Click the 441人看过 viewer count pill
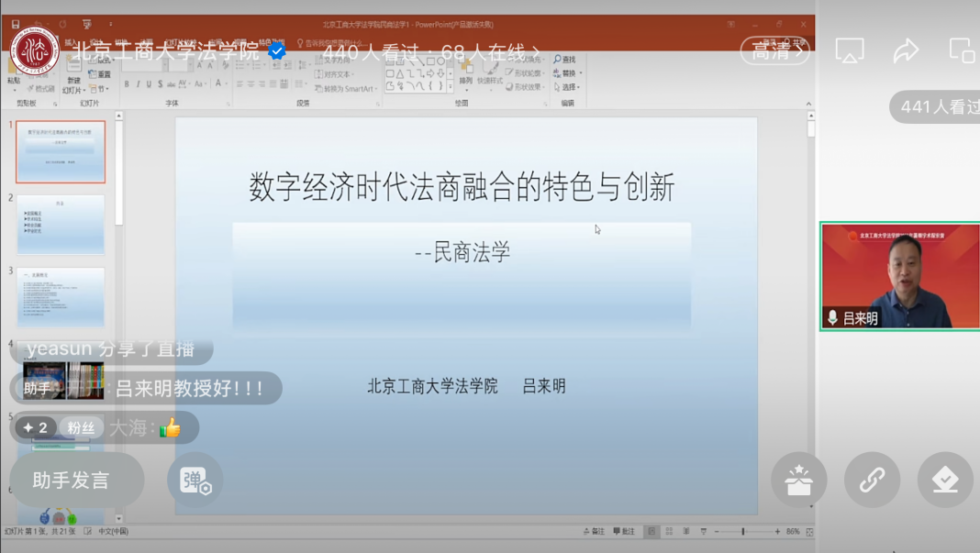 click(936, 107)
